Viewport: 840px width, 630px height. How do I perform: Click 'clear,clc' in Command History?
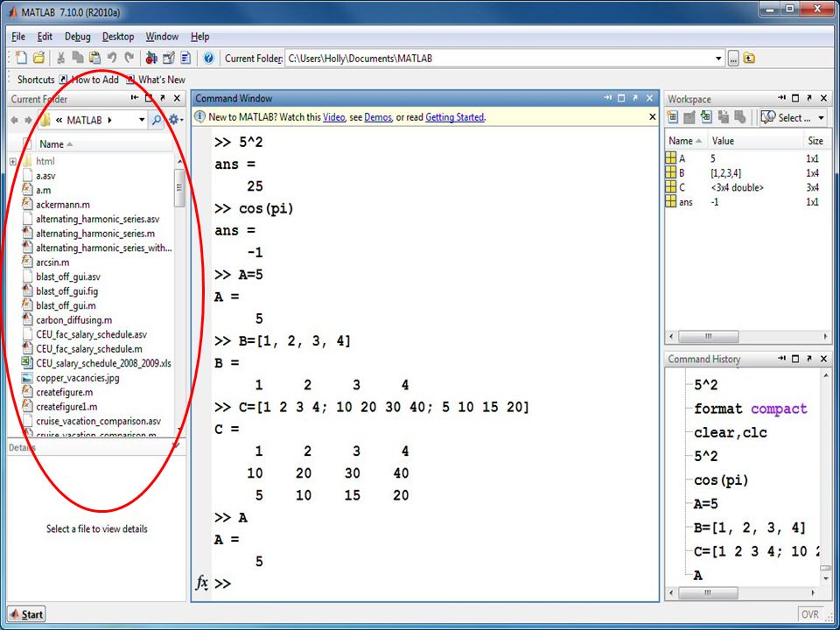click(730, 432)
